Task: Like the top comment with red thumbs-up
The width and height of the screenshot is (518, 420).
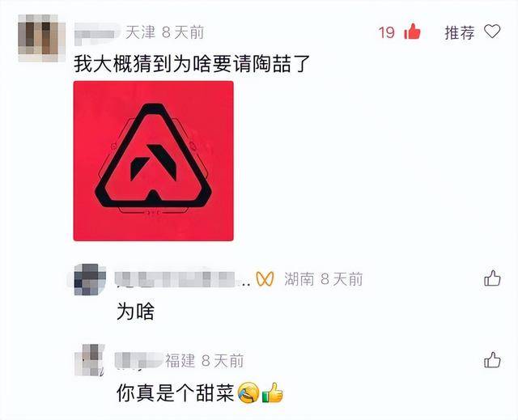Action: point(412,32)
